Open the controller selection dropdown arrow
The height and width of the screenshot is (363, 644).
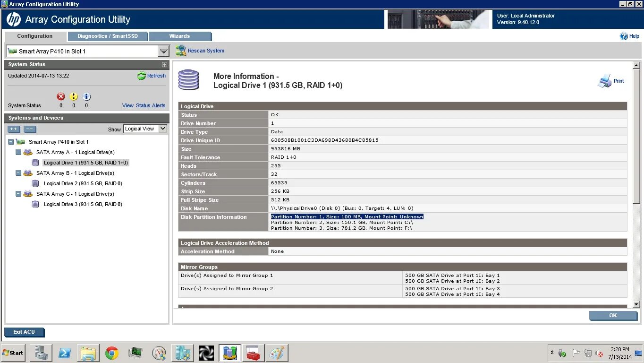163,51
